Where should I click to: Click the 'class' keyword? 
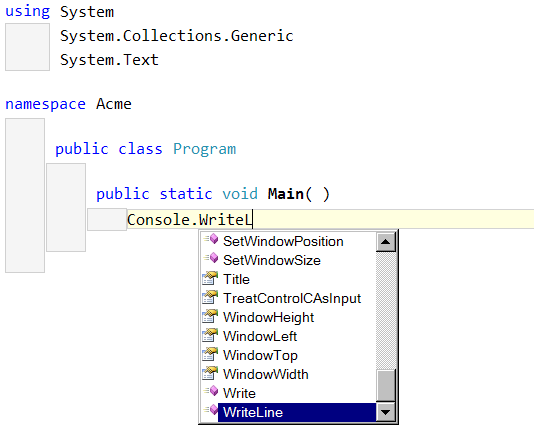(x=140, y=149)
